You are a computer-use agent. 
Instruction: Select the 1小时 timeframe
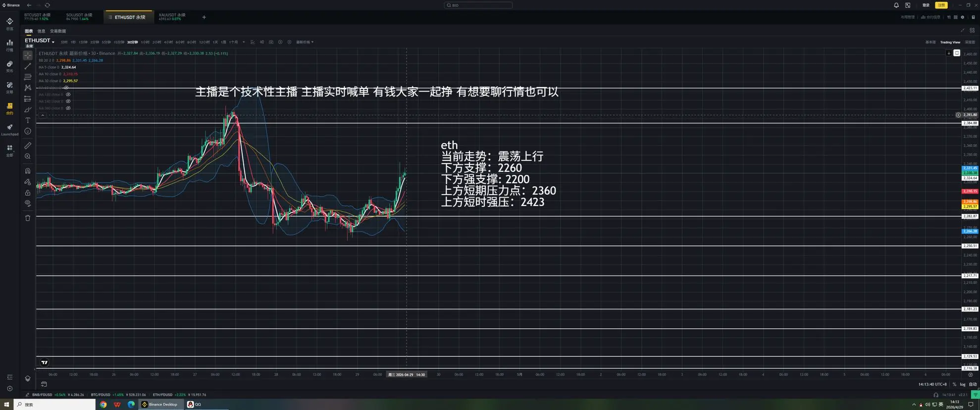point(145,42)
